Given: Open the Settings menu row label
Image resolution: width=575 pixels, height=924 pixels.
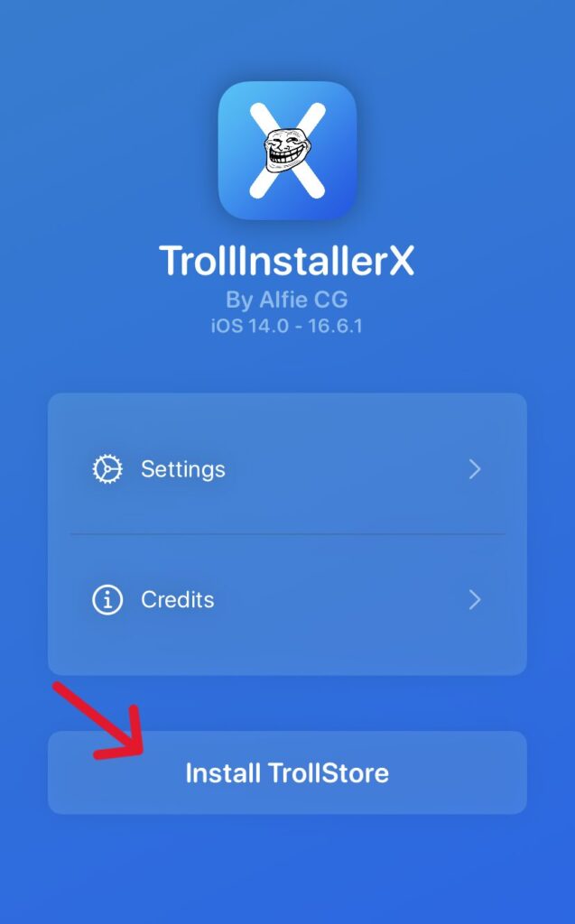Looking at the screenshot, I should (183, 469).
